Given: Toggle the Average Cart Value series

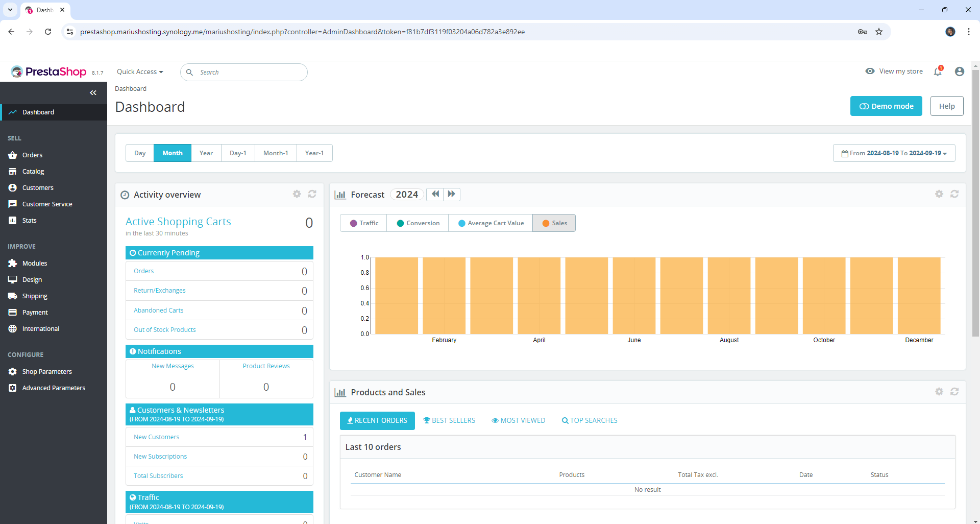Looking at the screenshot, I should (491, 223).
